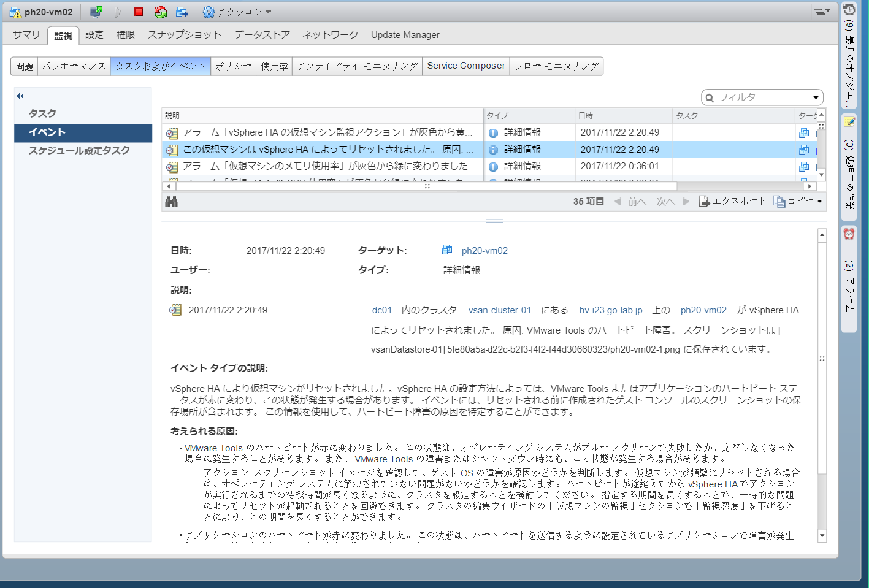
Task: Open the recent objects sidebar icon
Action: click(849, 10)
